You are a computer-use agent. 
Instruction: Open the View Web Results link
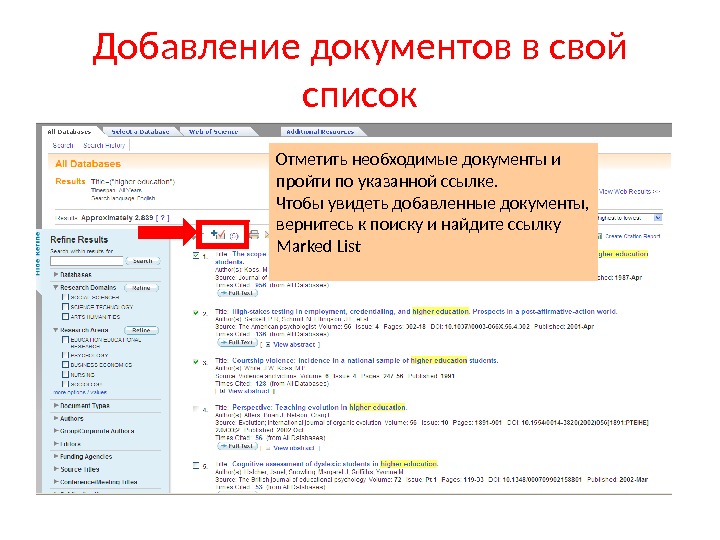point(629,191)
